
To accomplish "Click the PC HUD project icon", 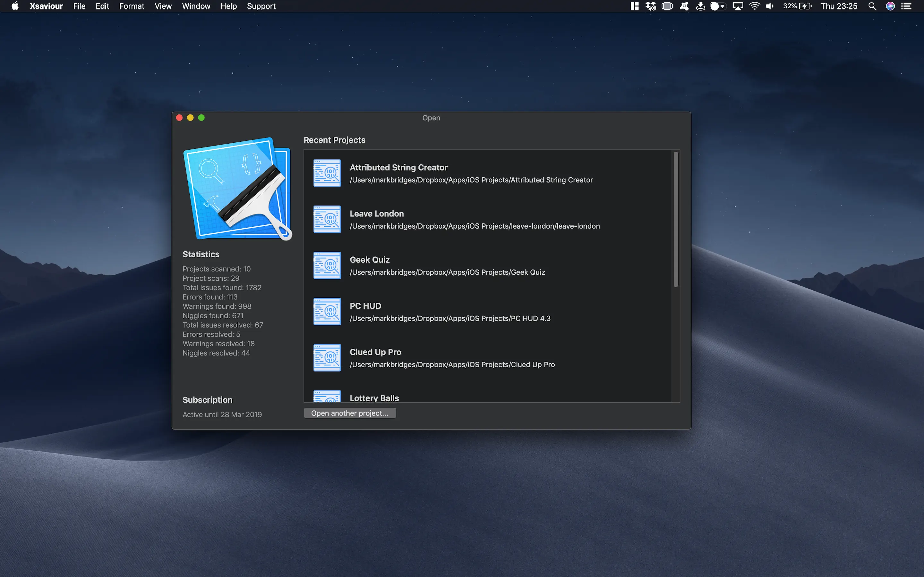I will pyautogui.click(x=327, y=311).
